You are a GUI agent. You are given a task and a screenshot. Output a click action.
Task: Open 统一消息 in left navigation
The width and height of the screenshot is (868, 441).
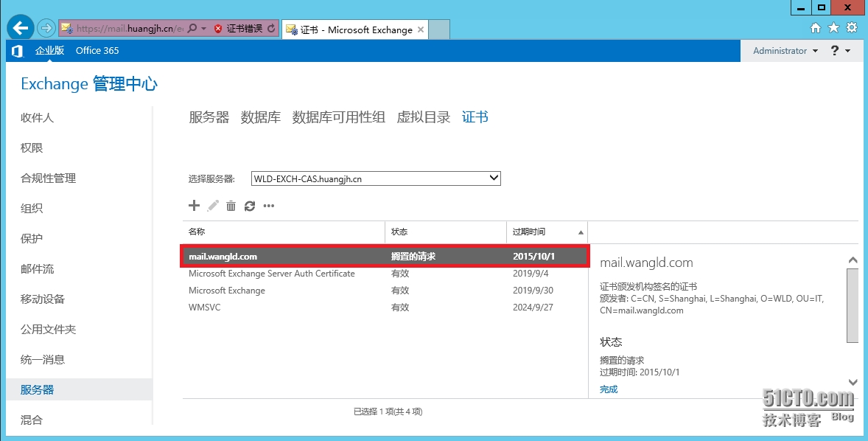pos(43,360)
